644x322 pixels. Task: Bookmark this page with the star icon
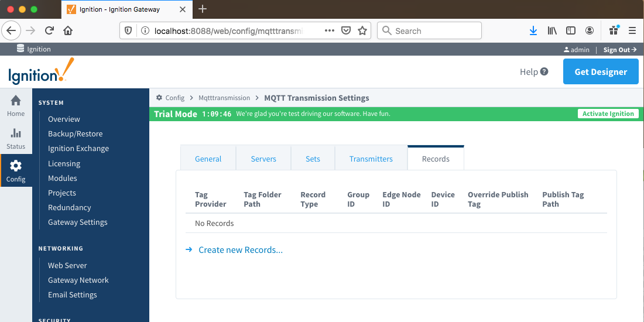pyautogui.click(x=362, y=30)
